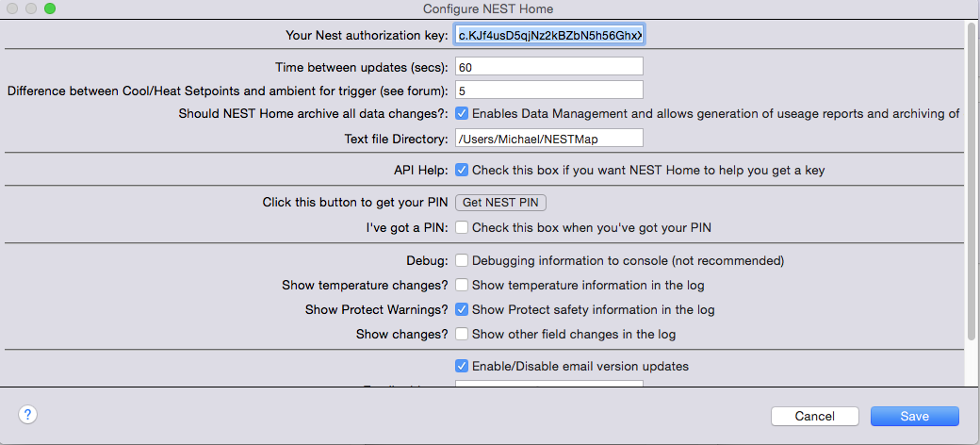This screenshot has height=445, width=980.
Task: Click the vertical scrollbar of the dialog
Action: tap(972, 181)
